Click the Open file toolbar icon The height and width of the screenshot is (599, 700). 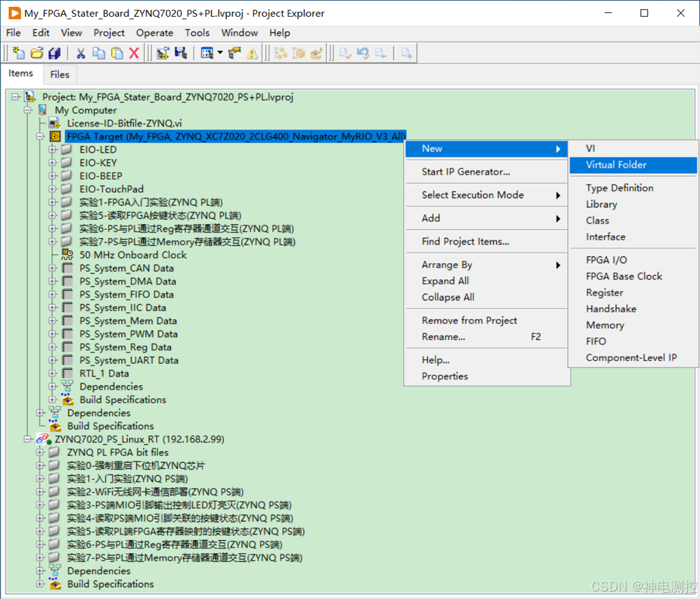37,53
